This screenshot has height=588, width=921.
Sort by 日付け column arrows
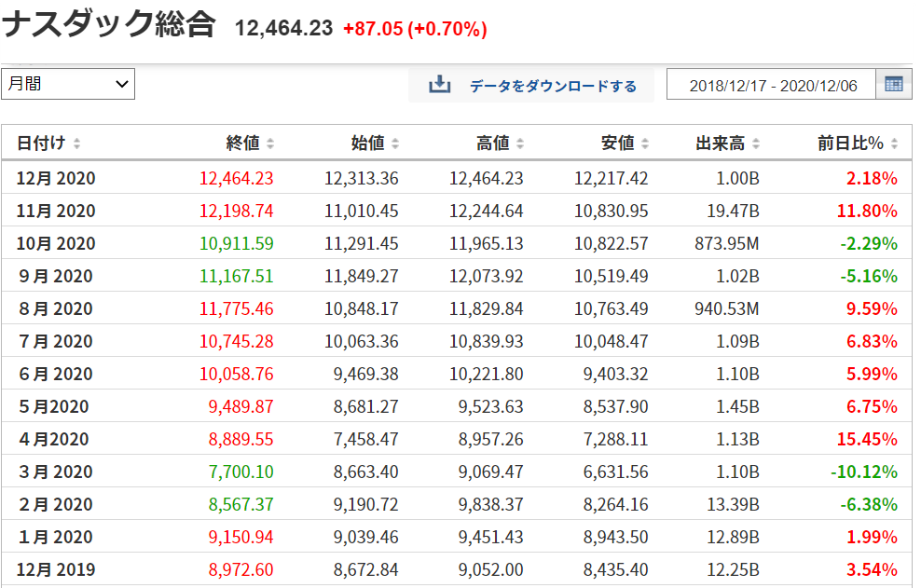click(77, 144)
